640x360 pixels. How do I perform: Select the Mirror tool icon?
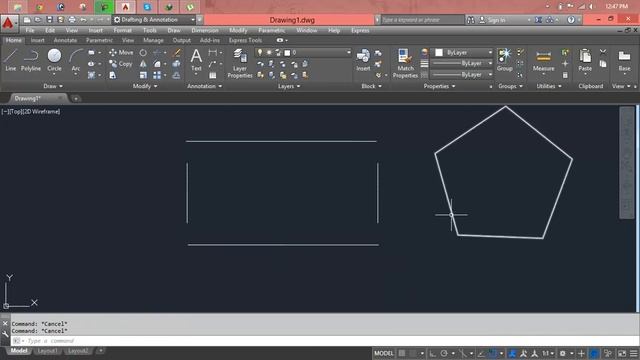[x=143, y=64]
